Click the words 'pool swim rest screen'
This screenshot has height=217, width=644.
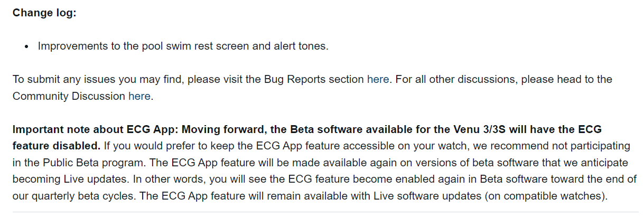tap(195, 46)
